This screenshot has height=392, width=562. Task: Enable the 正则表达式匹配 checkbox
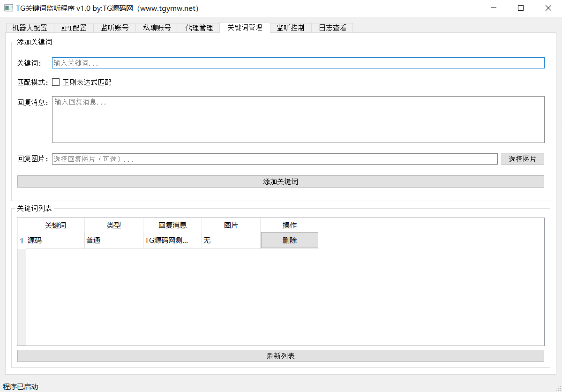point(56,82)
